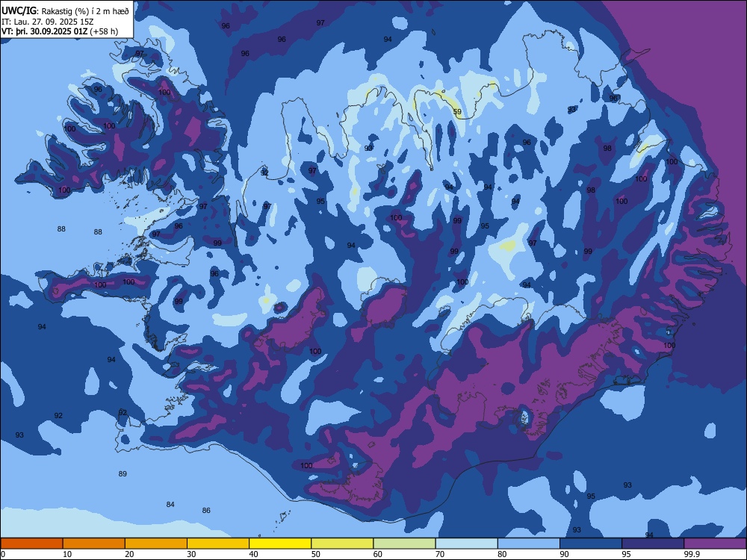
Task: Click the humidity value '86' over the sea
Action: pyautogui.click(x=206, y=511)
